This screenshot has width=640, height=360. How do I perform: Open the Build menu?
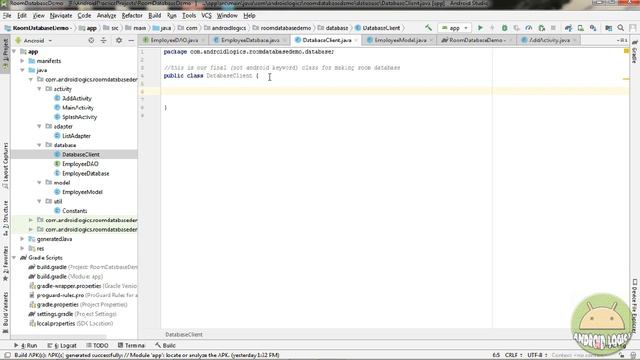tap(155, 16)
